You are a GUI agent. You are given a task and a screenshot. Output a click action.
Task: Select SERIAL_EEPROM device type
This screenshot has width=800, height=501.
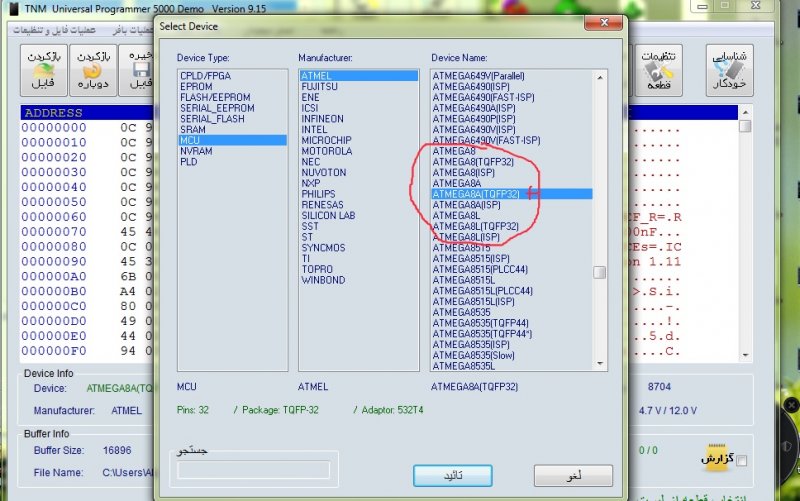pyautogui.click(x=217, y=108)
